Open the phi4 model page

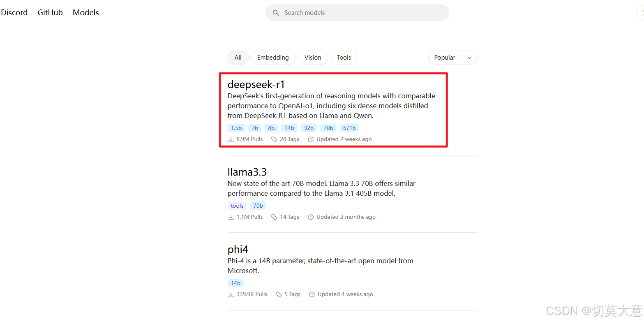point(238,250)
